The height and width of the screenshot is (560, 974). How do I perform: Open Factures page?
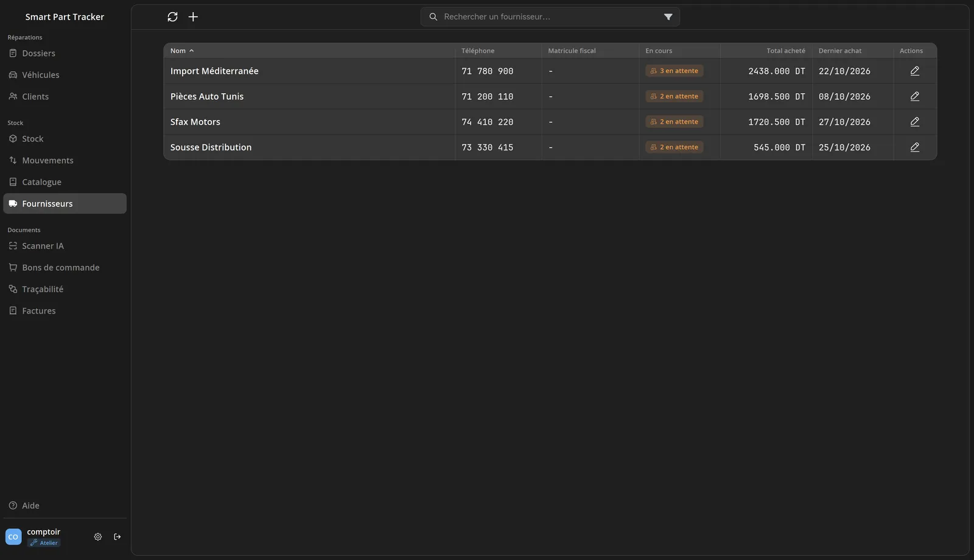coord(65,311)
